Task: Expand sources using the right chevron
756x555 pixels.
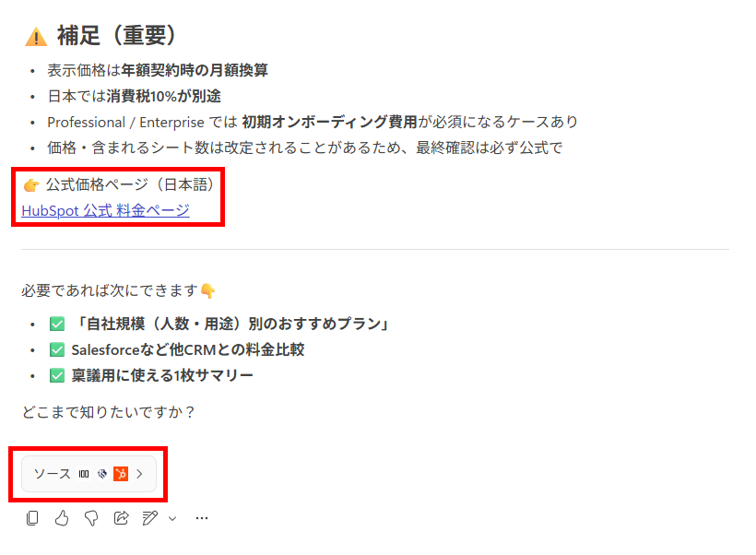Action: click(x=140, y=474)
